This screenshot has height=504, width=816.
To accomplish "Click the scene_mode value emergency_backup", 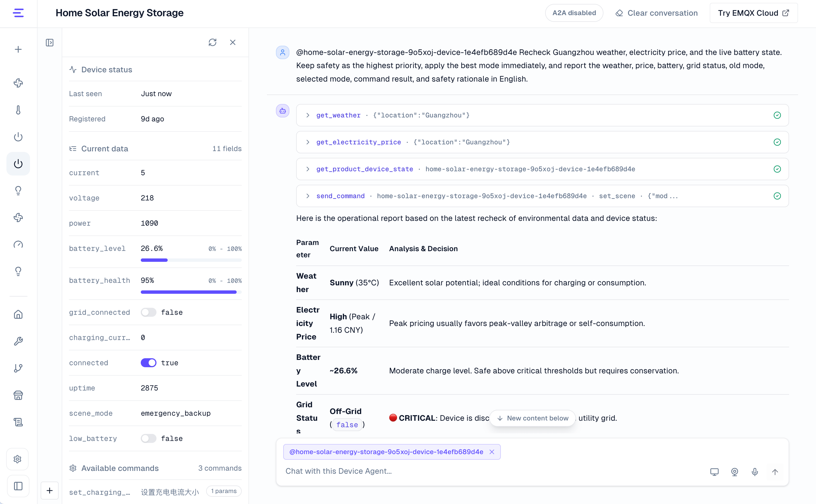I will [176, 413].
